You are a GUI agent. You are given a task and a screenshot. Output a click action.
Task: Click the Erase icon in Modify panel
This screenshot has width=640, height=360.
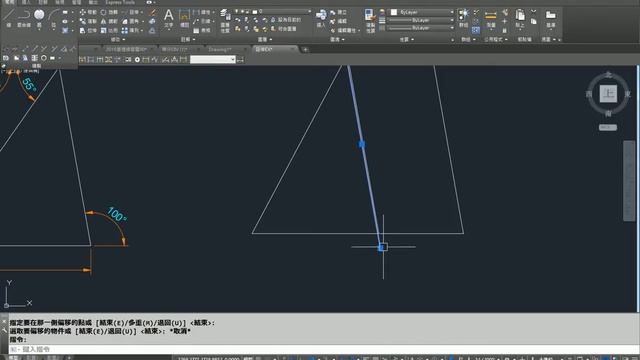coord(152,12)
